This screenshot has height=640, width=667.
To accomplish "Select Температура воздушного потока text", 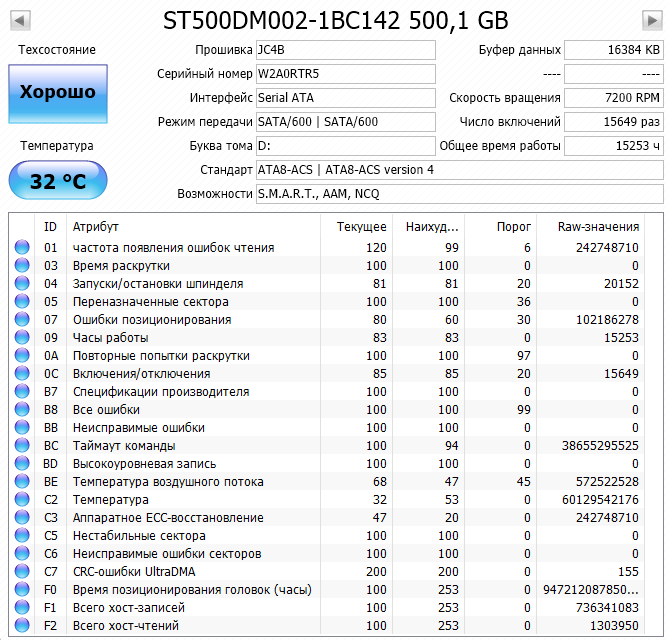I will pos(168,482).
